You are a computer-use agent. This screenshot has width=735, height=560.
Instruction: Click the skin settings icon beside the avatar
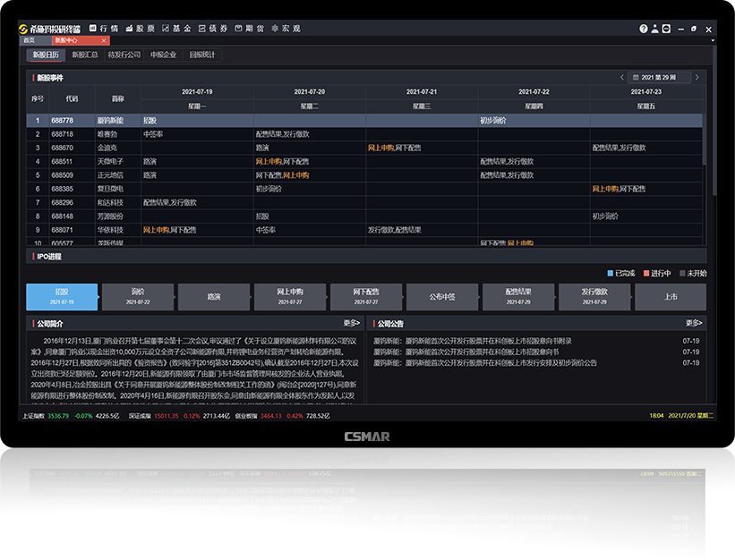(x=666, y=29)
